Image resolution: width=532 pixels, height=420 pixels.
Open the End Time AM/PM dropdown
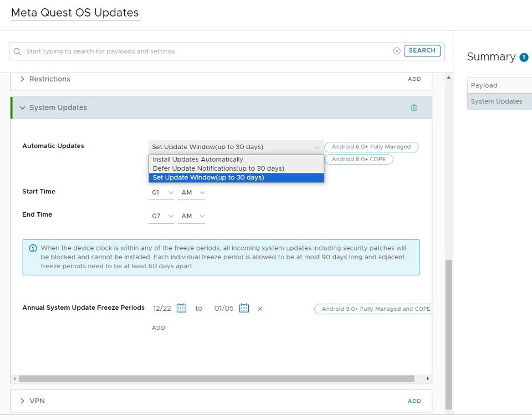pyautogui.click(x=191, y=216)
